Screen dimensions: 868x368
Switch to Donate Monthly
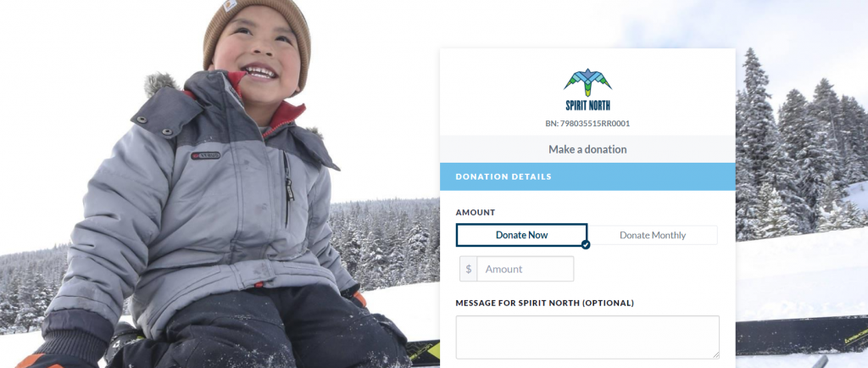click(x=653, y=235)
